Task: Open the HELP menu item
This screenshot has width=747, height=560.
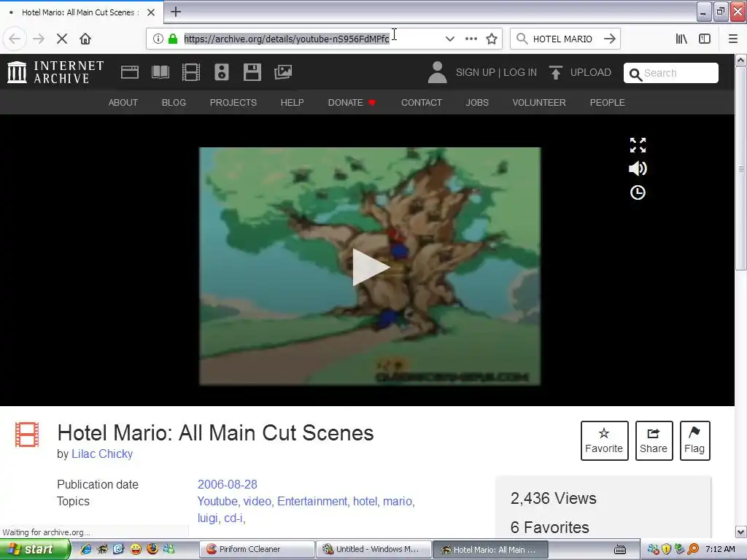Action: (x=292, y=102)
